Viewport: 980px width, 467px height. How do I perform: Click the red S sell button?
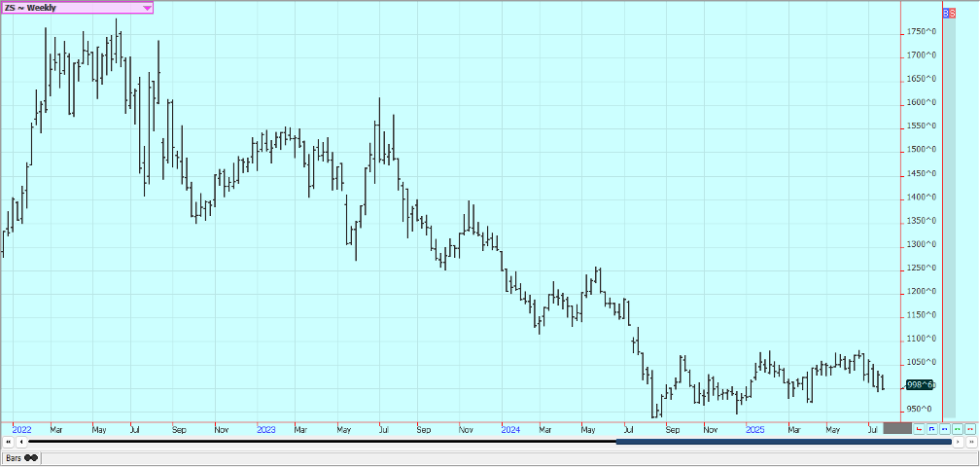tap(953, 13)
